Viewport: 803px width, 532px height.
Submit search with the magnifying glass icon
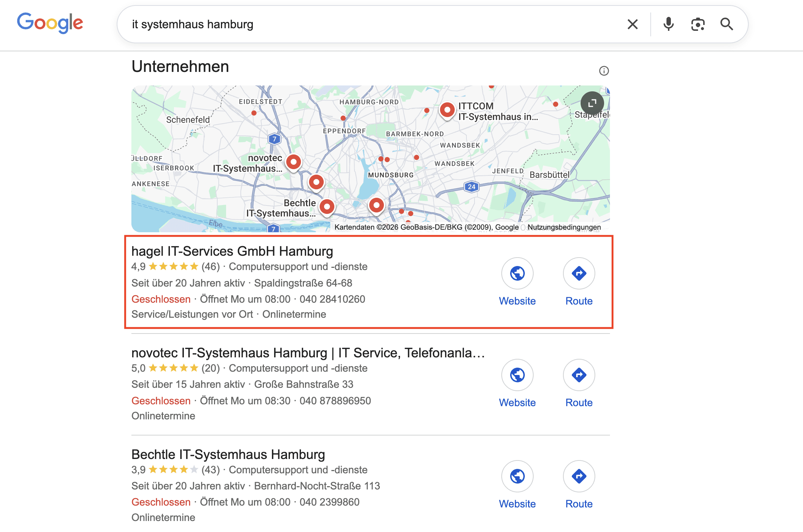coord(726,24)
